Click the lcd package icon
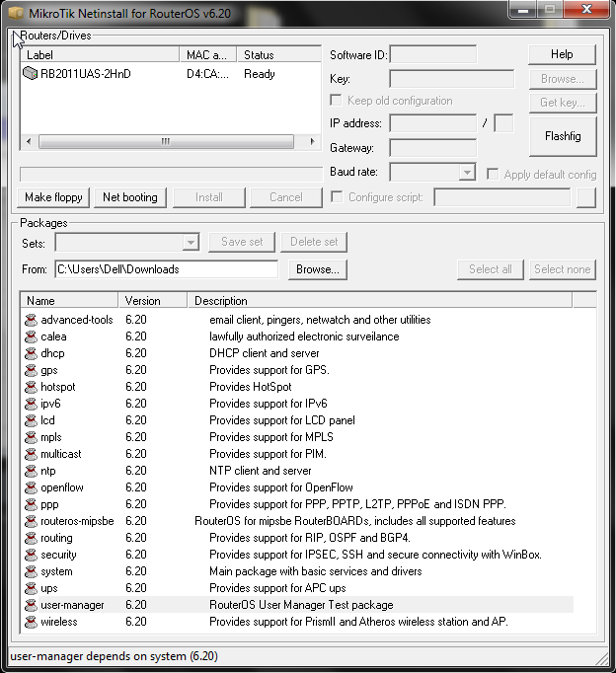This screenshot has width=616, height=673. click(31, 420)
